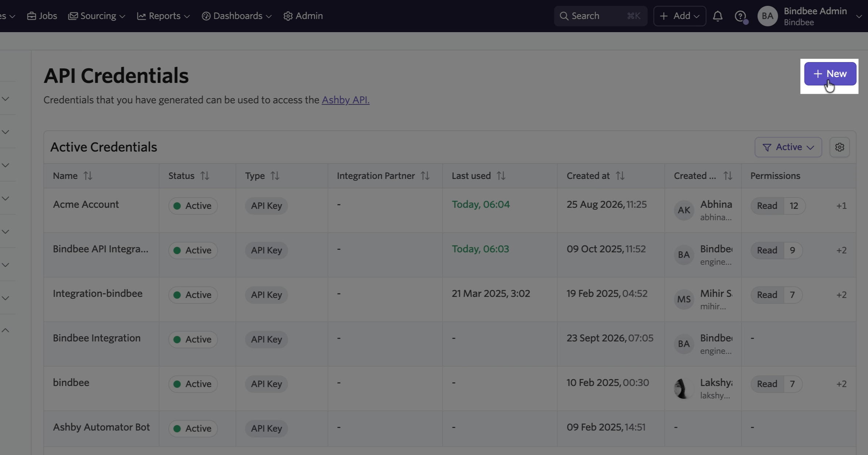
Task: Click API Key type in bindbee row
Action: pos(266,384)
